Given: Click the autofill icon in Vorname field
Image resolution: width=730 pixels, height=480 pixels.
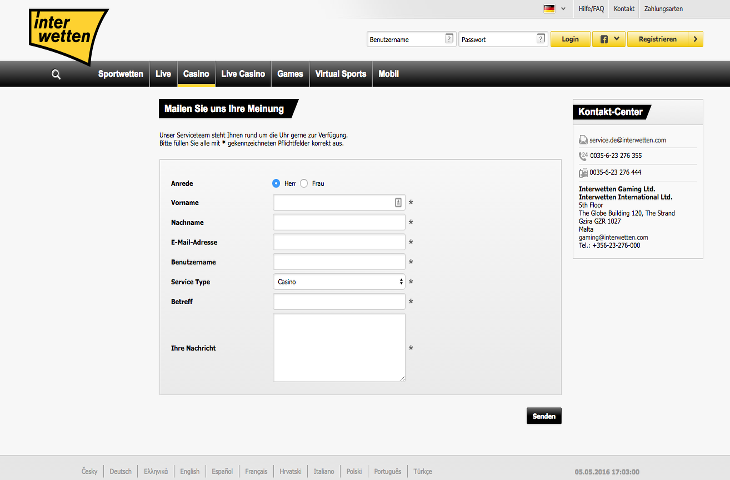Looking at the screenshot, I should (x=398, y=203).
